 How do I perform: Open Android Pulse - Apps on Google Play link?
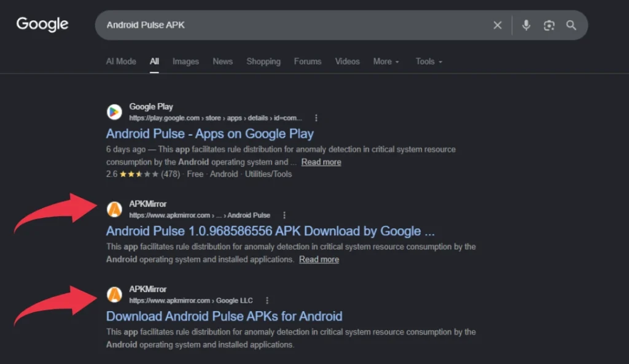pyautogui.click(x=210, y=133)
